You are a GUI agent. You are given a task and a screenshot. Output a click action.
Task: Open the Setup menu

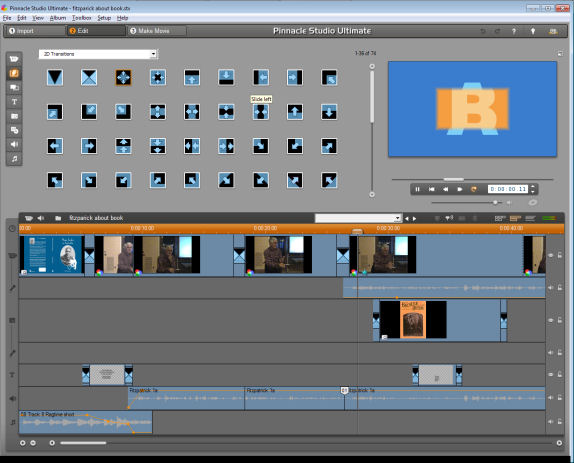click(104, 18)
